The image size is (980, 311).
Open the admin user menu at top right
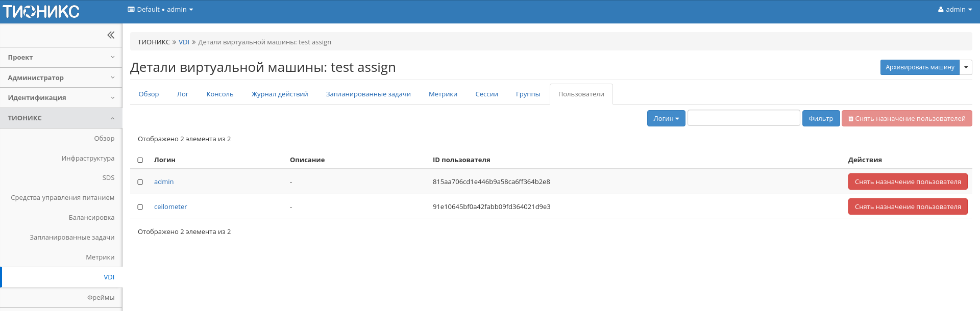pyautogui.click(x=954, y=10)
